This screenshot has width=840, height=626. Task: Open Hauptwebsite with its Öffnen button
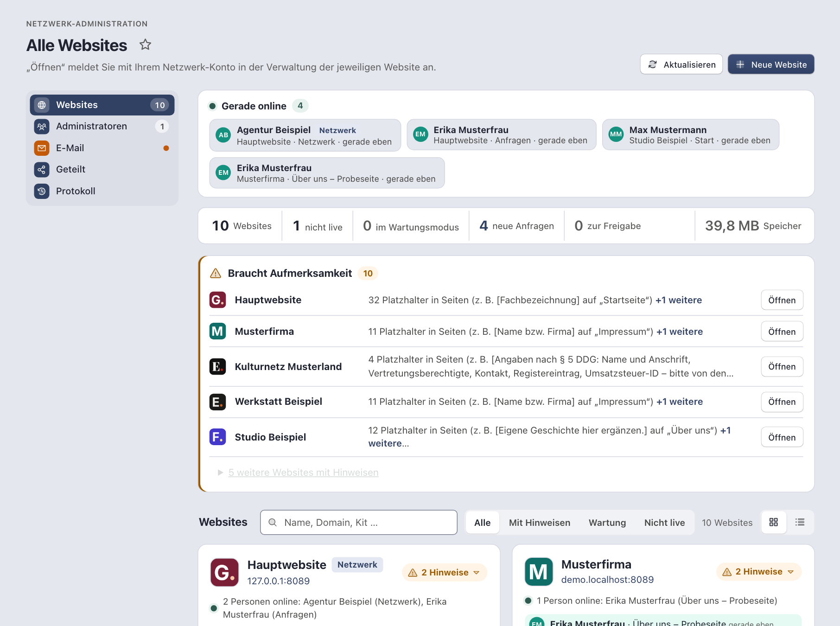(x=782, y=300)
